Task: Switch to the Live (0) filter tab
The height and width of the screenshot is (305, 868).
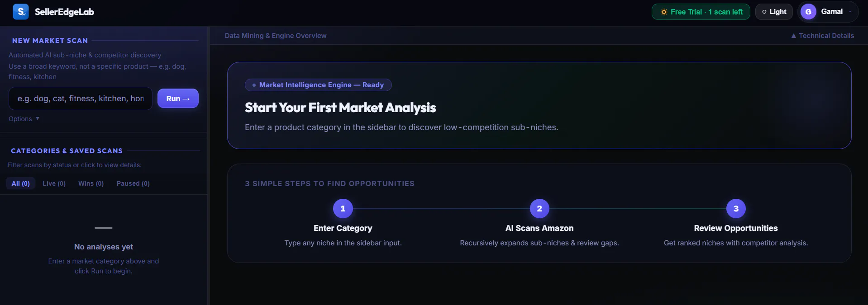Action: (x=54, y=183)
